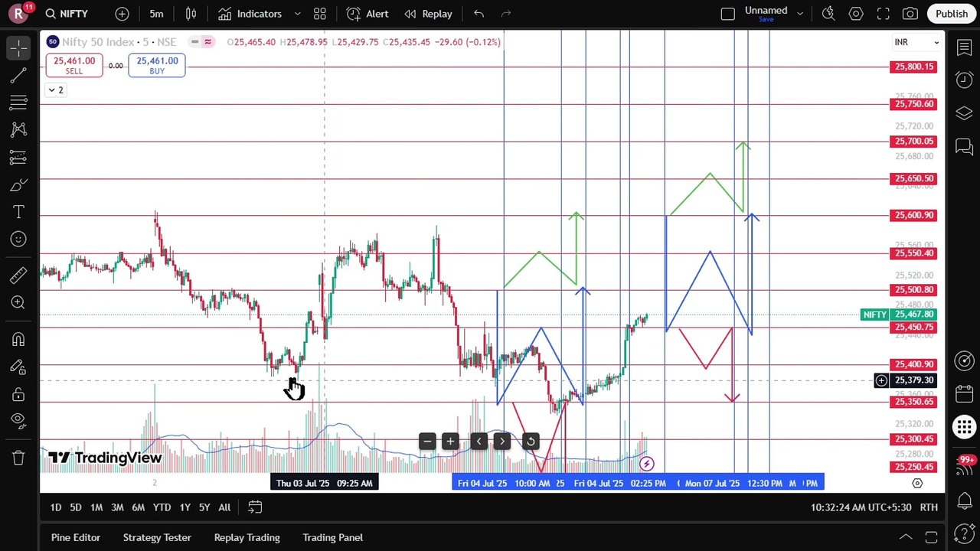Click the Publish button
The width and height of the screenshot is (980, 551).
click(952, 14)
